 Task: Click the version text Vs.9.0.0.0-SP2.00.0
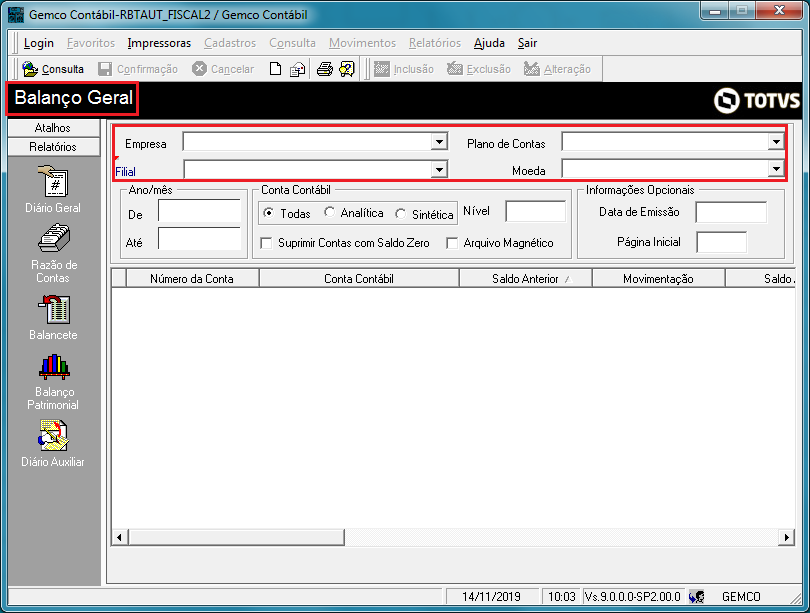click(x=633, y=597)
